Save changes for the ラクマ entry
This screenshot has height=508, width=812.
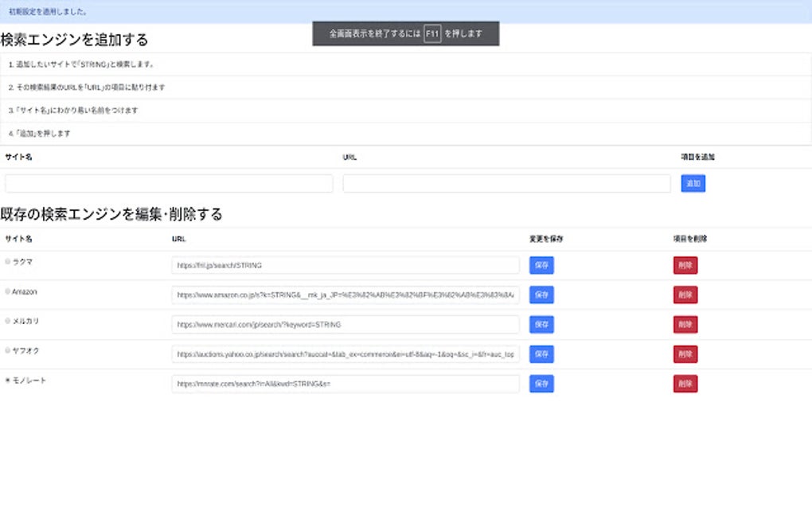(x=541, y=265)
